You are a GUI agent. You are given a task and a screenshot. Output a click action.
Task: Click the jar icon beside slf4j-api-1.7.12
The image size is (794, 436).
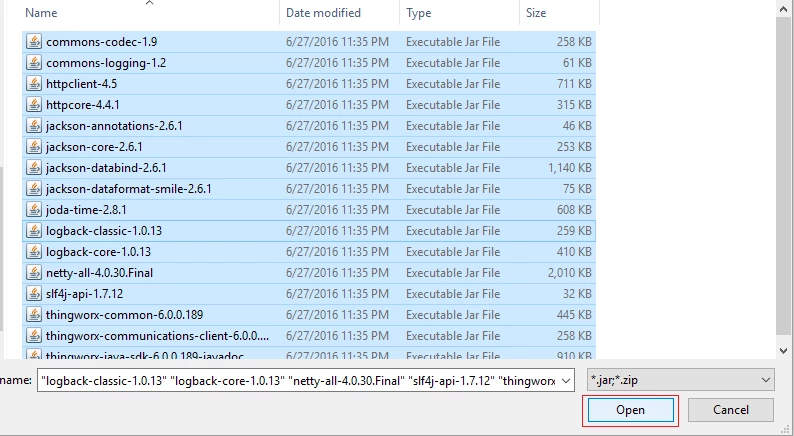(x=34, y=294)
